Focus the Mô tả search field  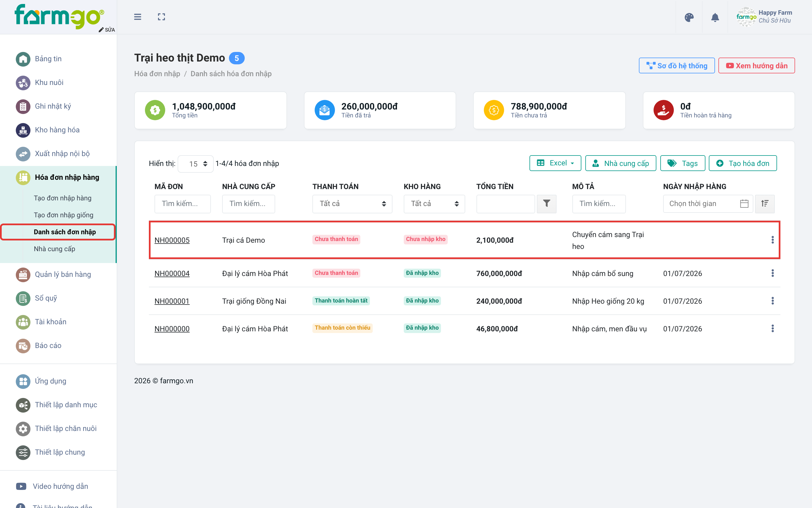pyautogui.click(x=599, y=203)
